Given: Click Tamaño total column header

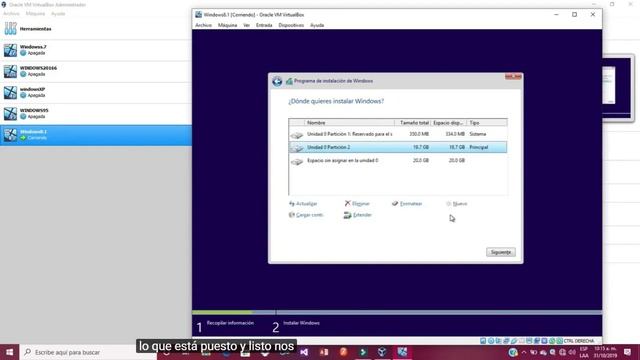Looking at the screenshot, I should coord(413,123).
